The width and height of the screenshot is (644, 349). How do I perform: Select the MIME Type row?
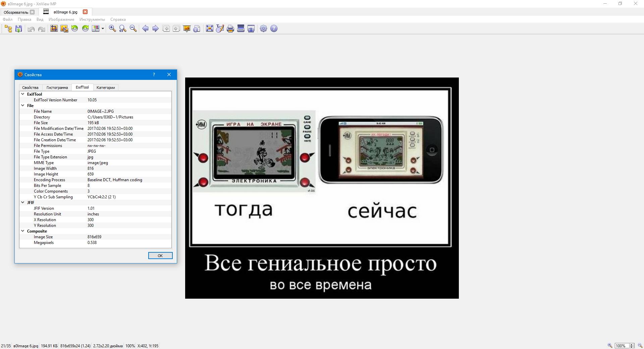(95, 163)
